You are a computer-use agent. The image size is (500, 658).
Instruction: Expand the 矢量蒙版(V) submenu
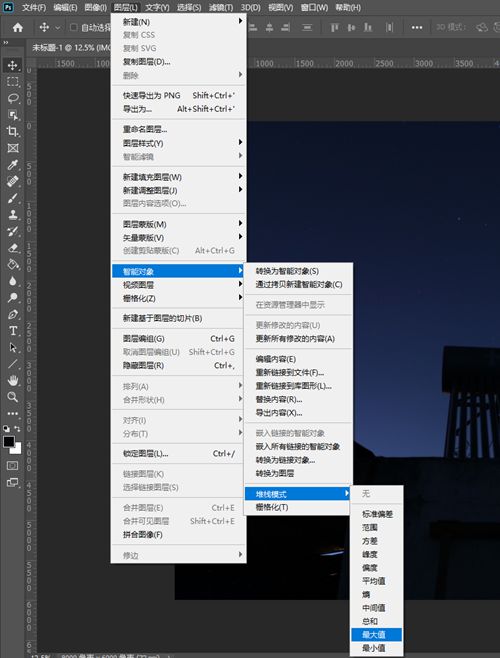[179, 238]
